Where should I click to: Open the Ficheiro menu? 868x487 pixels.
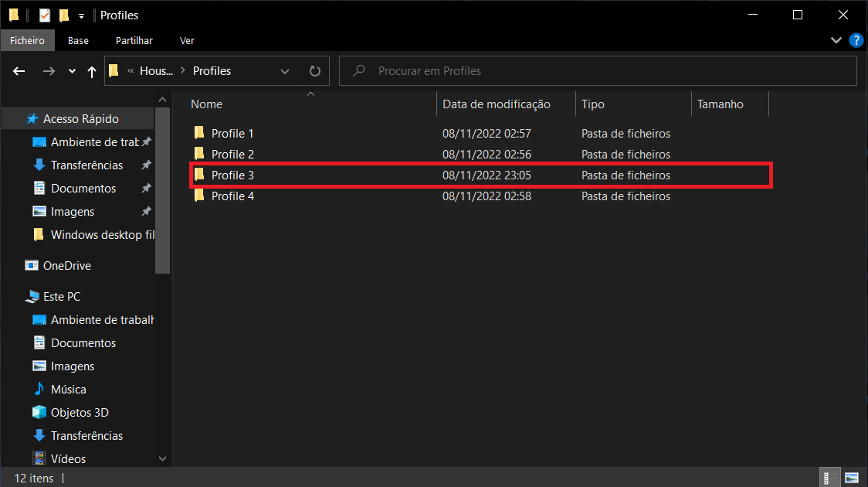click(x=27, y=40)
